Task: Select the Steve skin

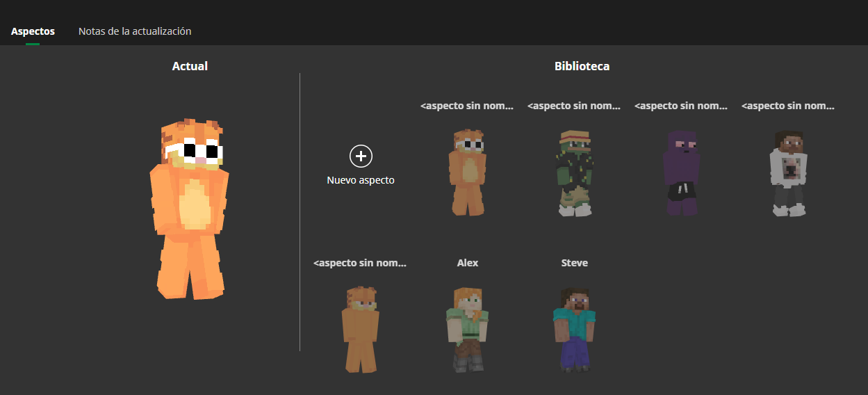Action: pyautogui.click(x=574, y=330)
